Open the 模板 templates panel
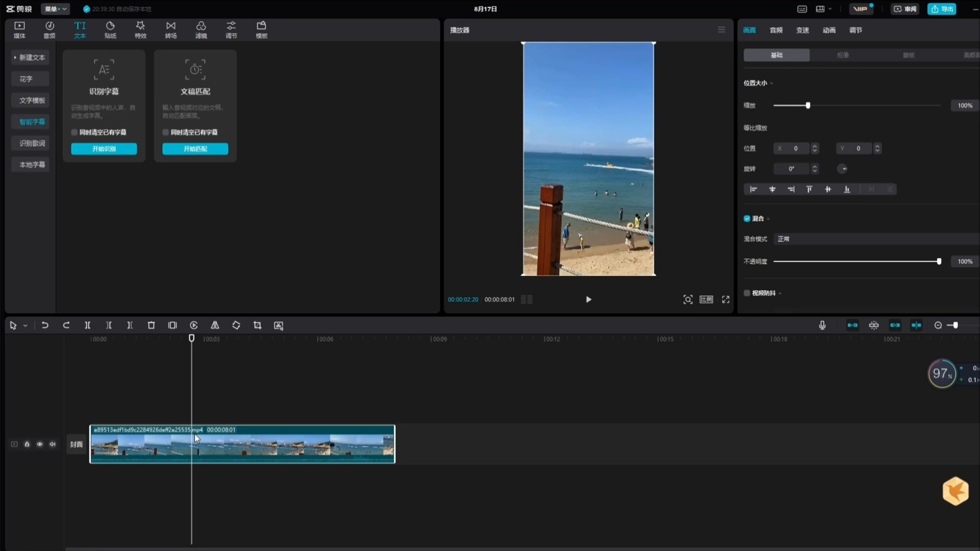The height and width of the screenshot is (551, 980). [261, 30]
